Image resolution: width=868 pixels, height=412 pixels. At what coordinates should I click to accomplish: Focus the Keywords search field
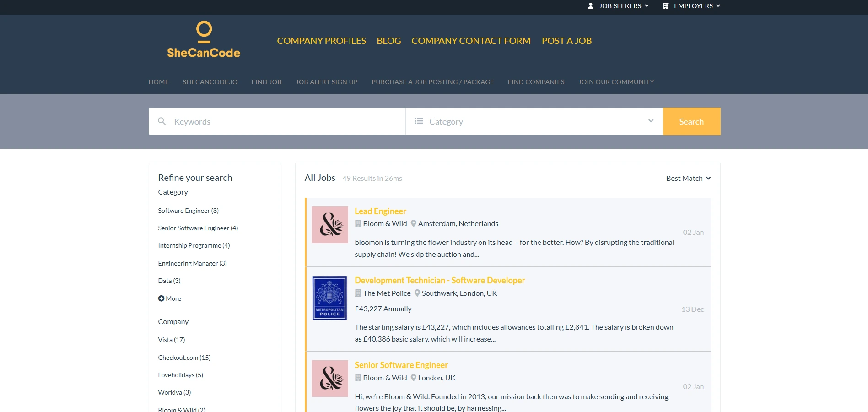click(x=277, y=121)
